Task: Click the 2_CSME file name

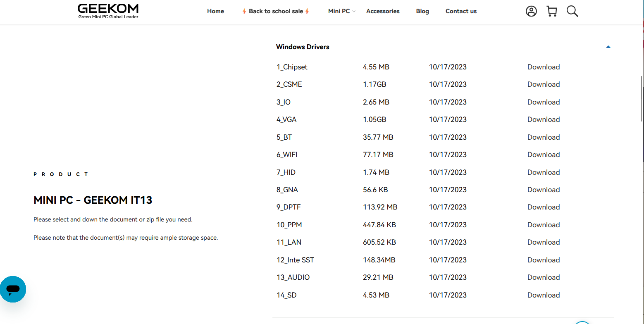Action: (289, 84)
